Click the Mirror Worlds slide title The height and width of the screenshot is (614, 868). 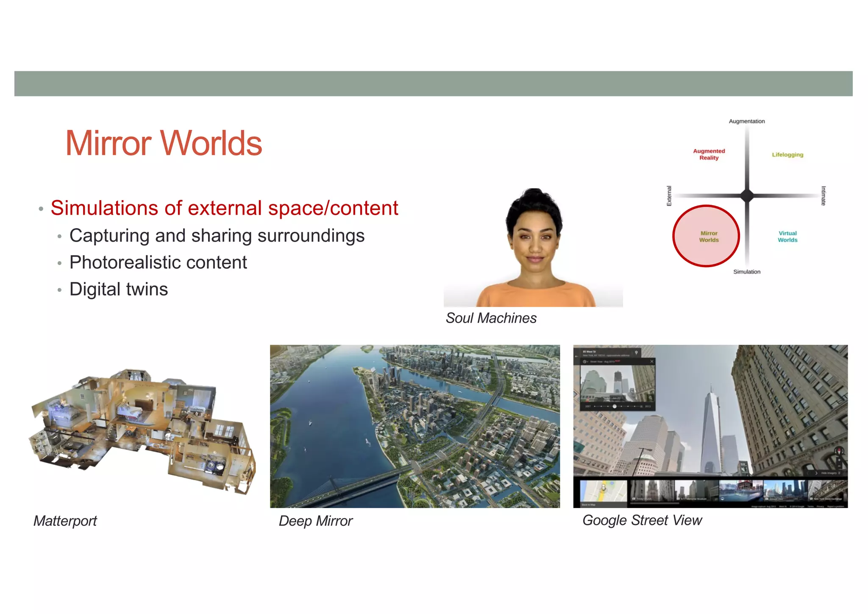pos(164,143)
